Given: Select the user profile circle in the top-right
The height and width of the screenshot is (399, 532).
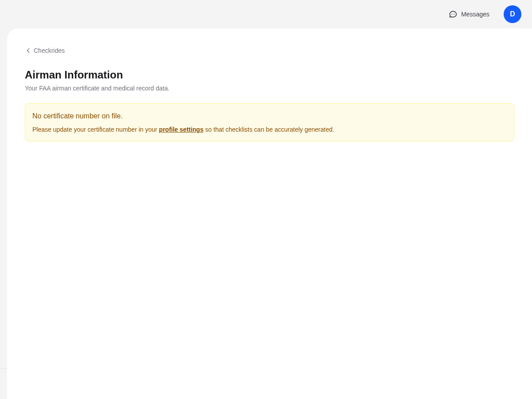Looking at the screenshot, I should coord(512,14).
